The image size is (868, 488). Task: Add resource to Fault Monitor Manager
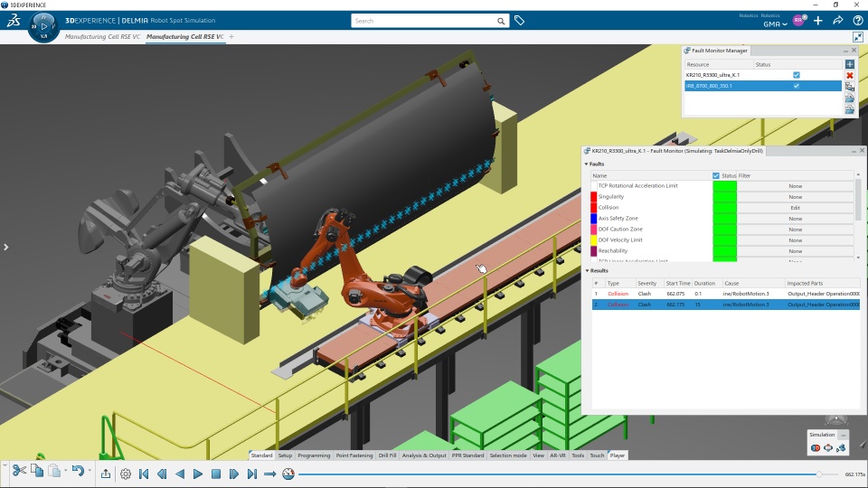[x=850, y=64]
